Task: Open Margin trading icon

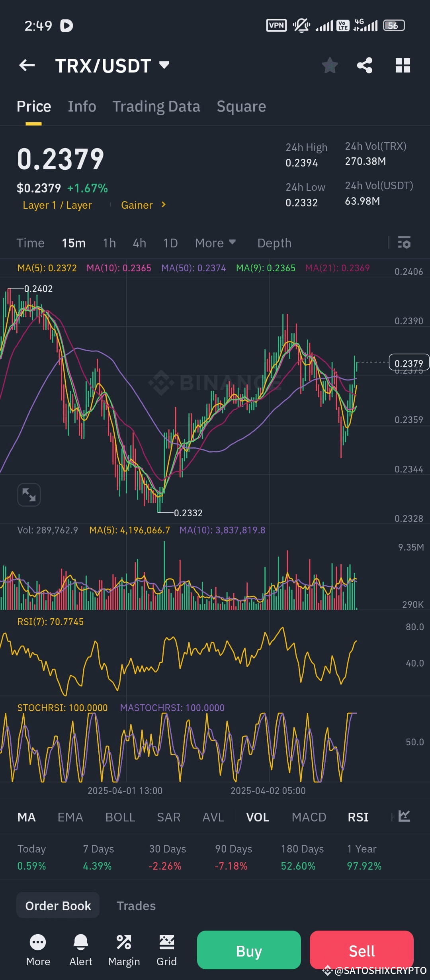Action: pyautogui.click(x=124, y=951)
